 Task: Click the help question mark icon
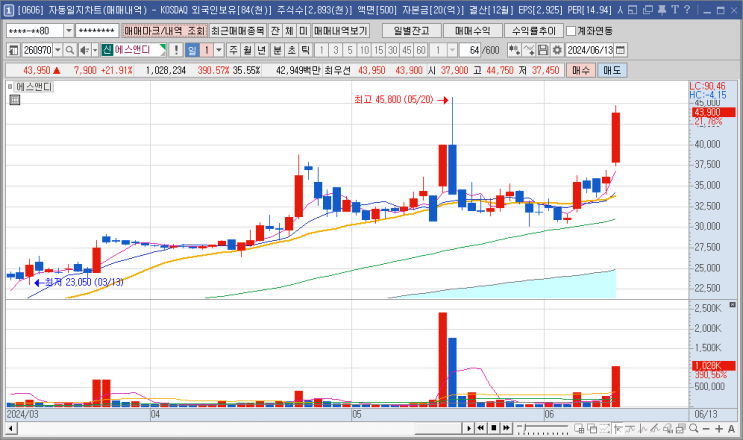pos(687,9)
